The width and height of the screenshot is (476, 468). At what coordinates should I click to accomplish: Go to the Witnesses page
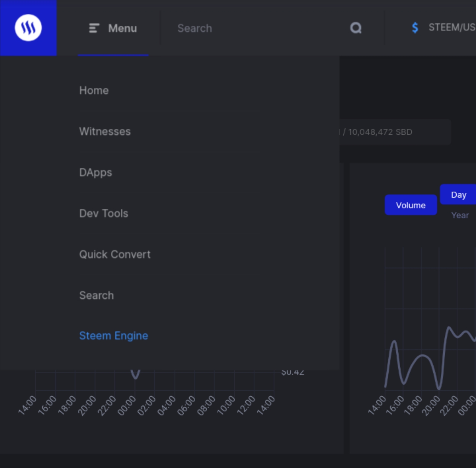click(105, 131)
